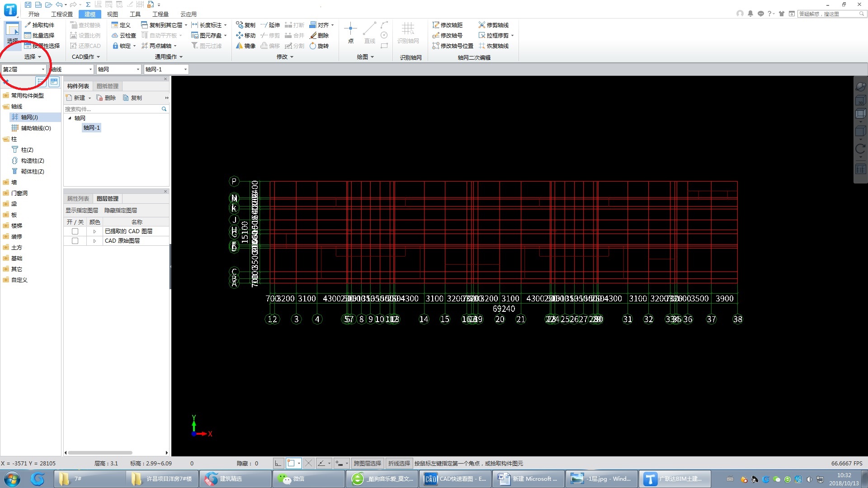Select the 移动 move tool
The height and width of the screenshot is (488, 868).
pyautogui.click(x=245, y=35)
